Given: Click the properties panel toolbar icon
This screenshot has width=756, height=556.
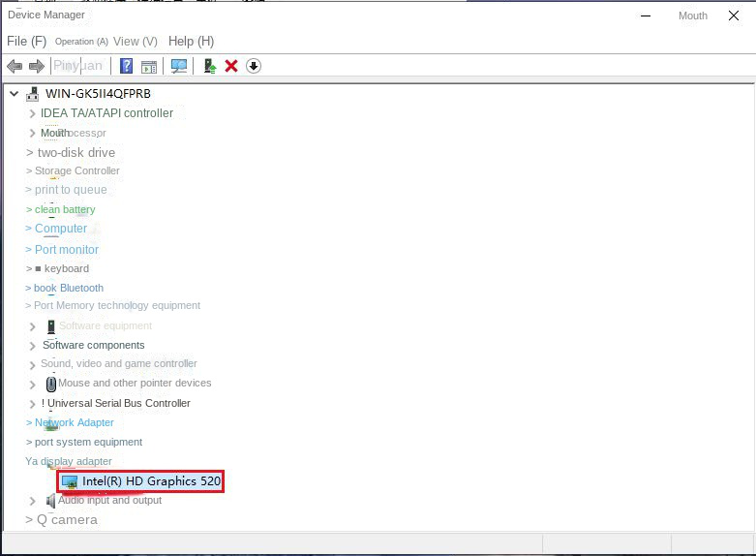Looking at the screenshot, I should [149, 67].
